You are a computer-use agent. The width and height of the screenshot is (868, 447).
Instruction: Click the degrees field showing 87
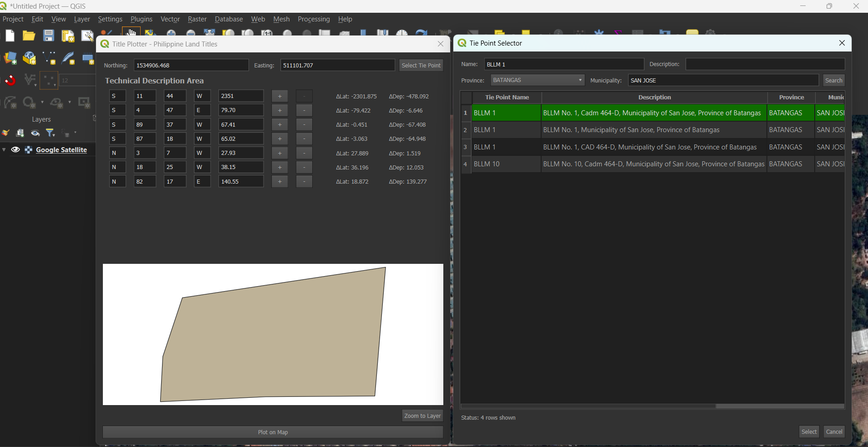(145, 139)
